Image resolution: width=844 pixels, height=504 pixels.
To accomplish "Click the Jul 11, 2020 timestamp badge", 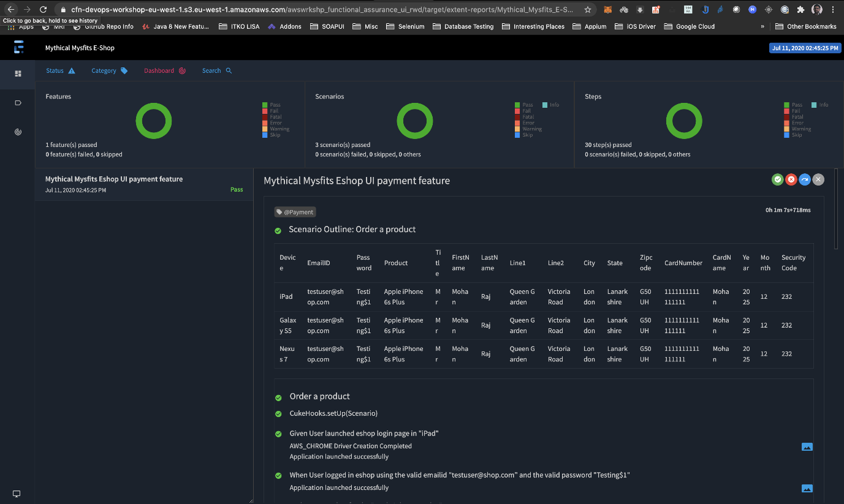I will point(805,48).
